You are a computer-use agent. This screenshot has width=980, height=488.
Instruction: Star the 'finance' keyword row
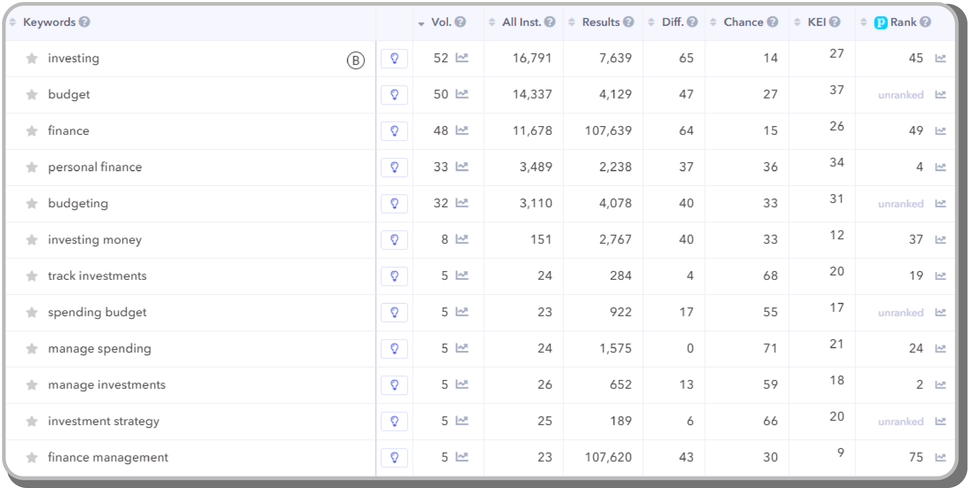coord(32,131)
